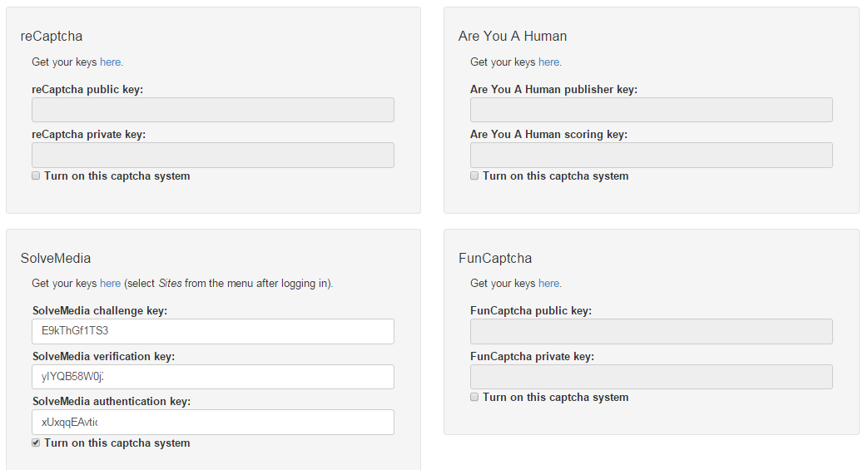
Task: Click Are You A Human scoring key field
Action: [x=652, y=155]
